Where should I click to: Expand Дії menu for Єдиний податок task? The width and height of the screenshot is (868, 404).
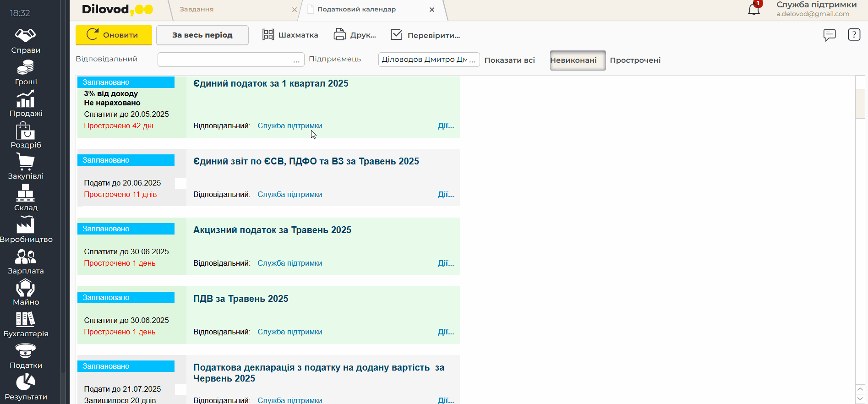(x=446, y=126)
